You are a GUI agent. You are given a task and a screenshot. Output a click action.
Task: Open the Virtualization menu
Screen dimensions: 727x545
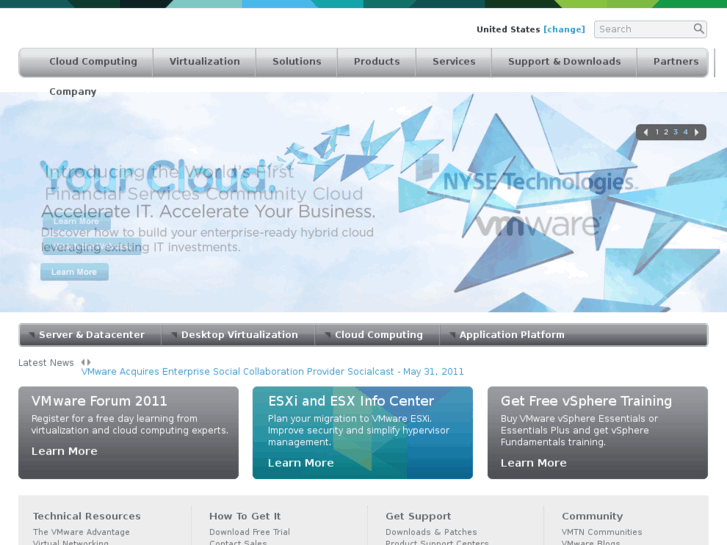[x=204, y=62]
